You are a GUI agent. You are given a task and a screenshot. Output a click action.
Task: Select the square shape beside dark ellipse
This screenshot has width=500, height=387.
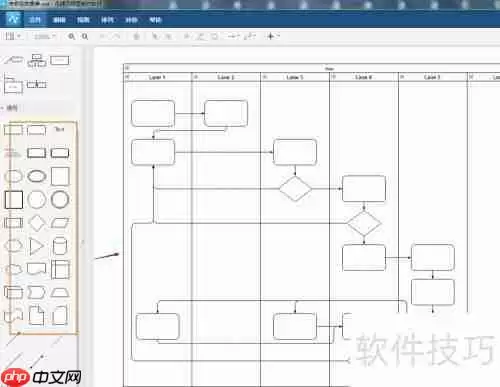tap(60, 176)
